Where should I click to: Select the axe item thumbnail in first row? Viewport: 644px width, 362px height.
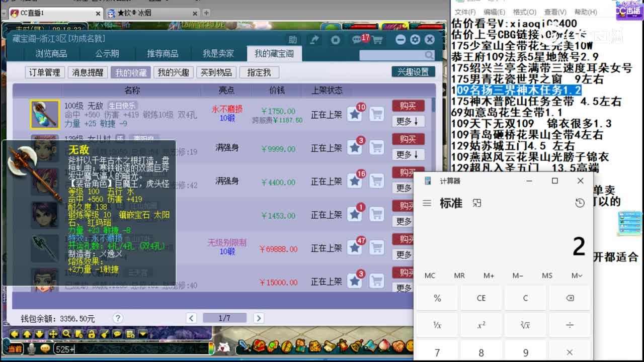point(45,115)
